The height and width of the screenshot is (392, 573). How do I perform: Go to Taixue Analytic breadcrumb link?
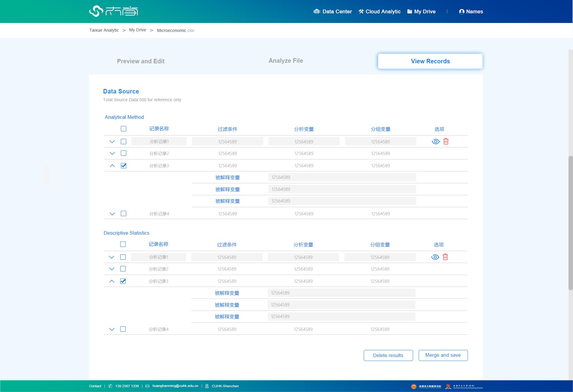tap(104, 30)
